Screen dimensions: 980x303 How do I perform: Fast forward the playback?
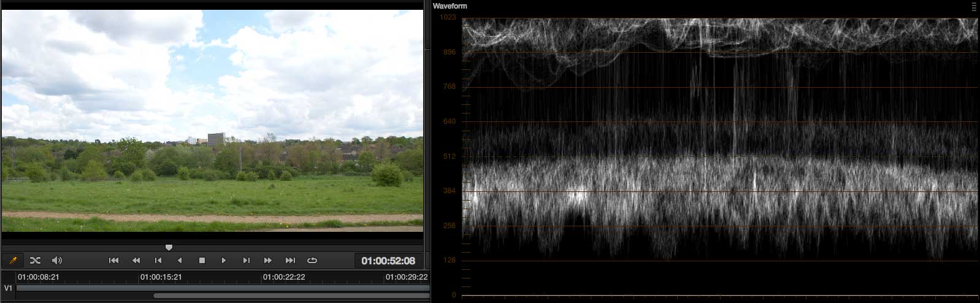[x=268, y=261]
